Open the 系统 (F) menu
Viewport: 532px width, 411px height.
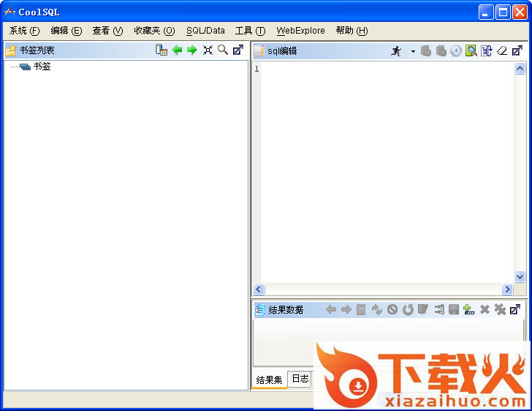point(24,31)
